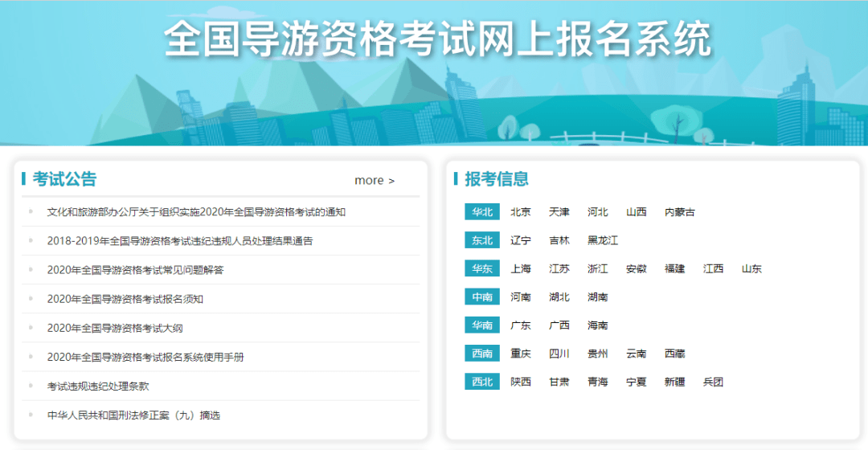Choose 陕西 province link

click(520, 382)
